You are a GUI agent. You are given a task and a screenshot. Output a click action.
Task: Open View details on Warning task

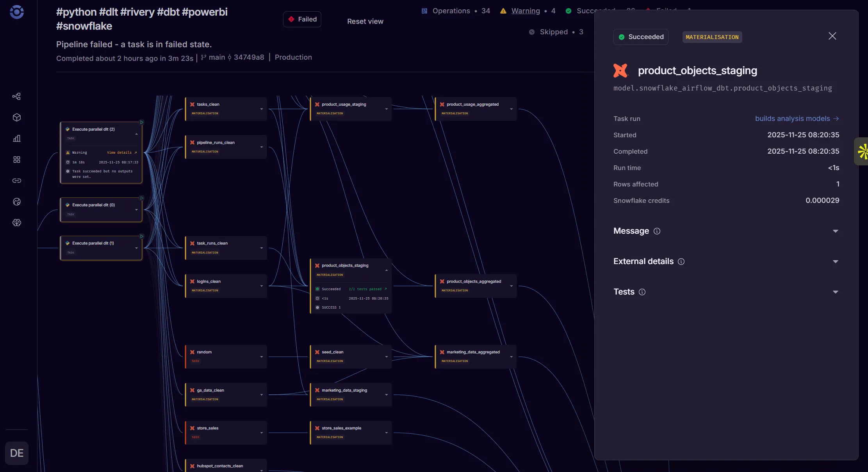pos(121,153)
